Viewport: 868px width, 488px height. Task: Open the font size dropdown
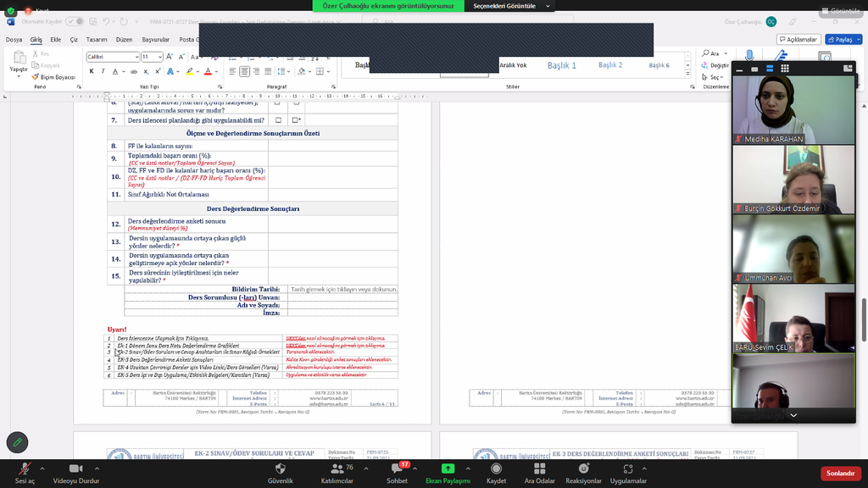[159, 58]
